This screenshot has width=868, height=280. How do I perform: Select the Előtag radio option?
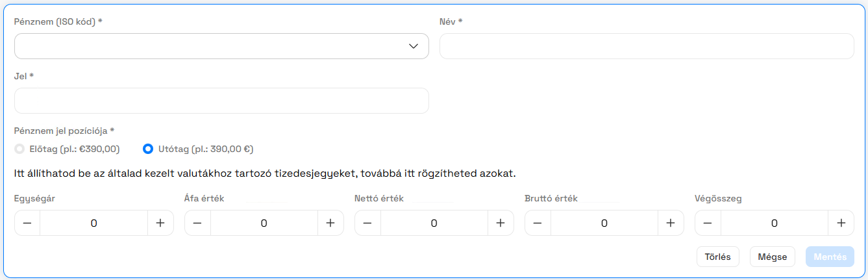[x=19, y=149]
